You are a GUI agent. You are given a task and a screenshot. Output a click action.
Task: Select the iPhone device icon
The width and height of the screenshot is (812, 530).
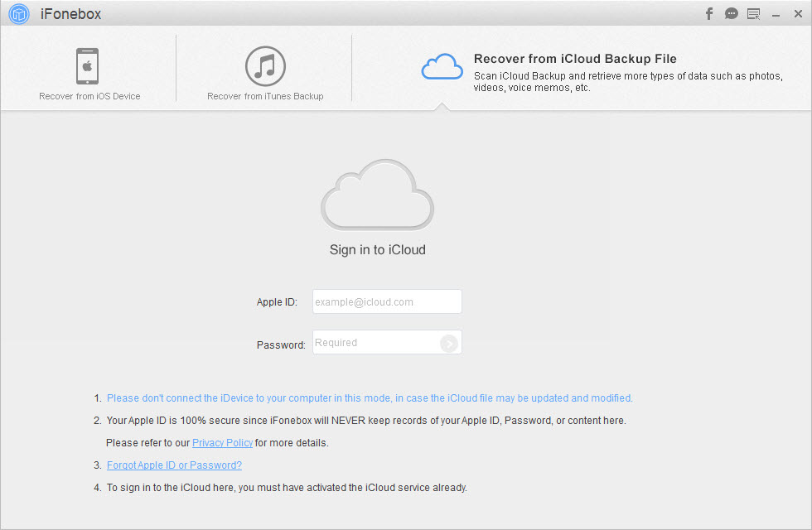(88, 66)
